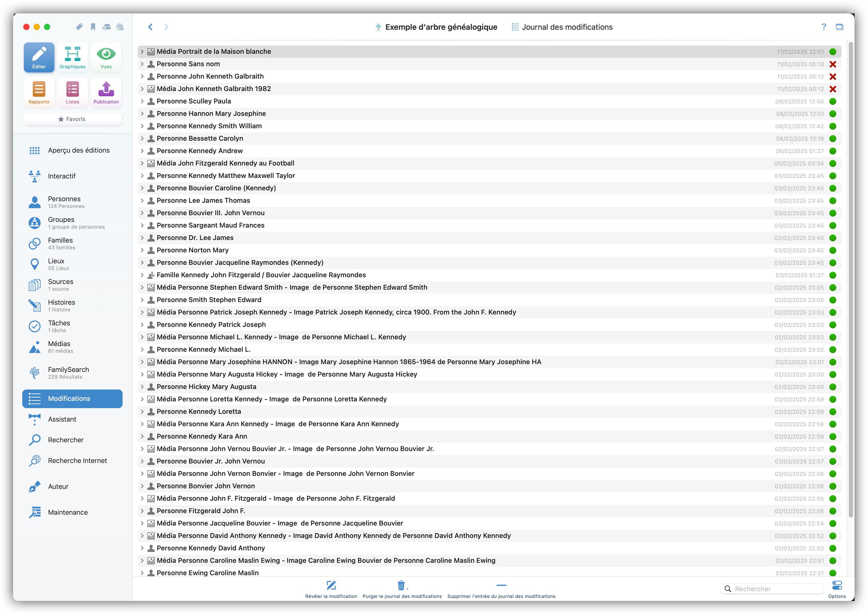This screenshot has width=868, height=614.
Task: Expand the Personne Sans nom entry
Action: (x=142, y=64)
